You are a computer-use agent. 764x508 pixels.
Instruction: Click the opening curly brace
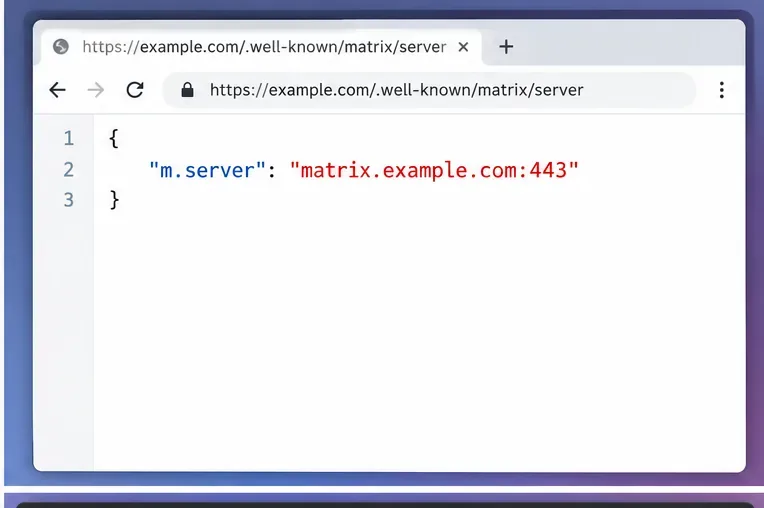pyautogui.click(x=114, y=138)
